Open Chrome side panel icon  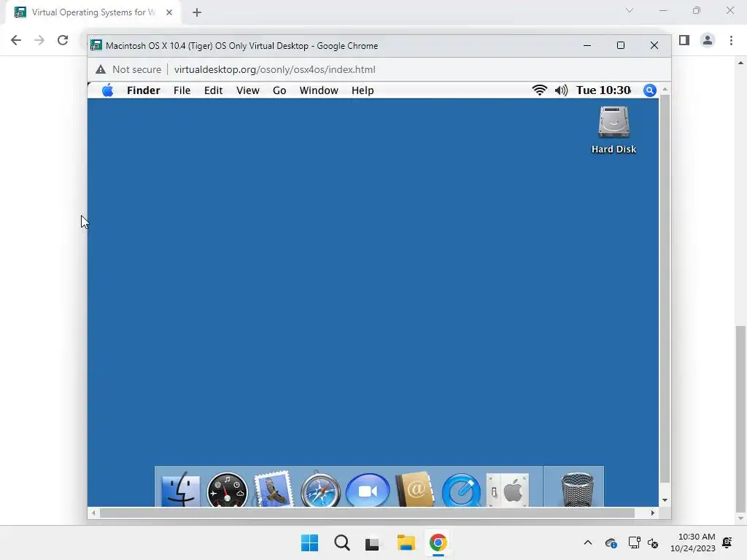(684, 40)
